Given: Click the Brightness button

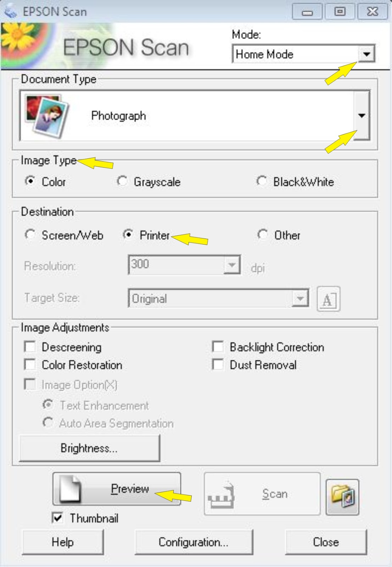Looking at the screenshot, I should pos(89,448).
